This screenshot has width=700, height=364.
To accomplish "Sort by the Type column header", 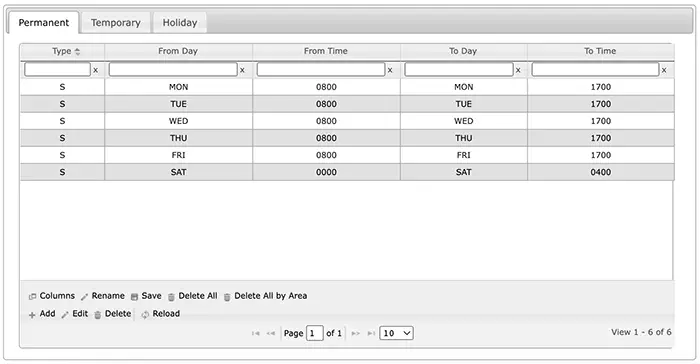I will click(x=62, y=51).
